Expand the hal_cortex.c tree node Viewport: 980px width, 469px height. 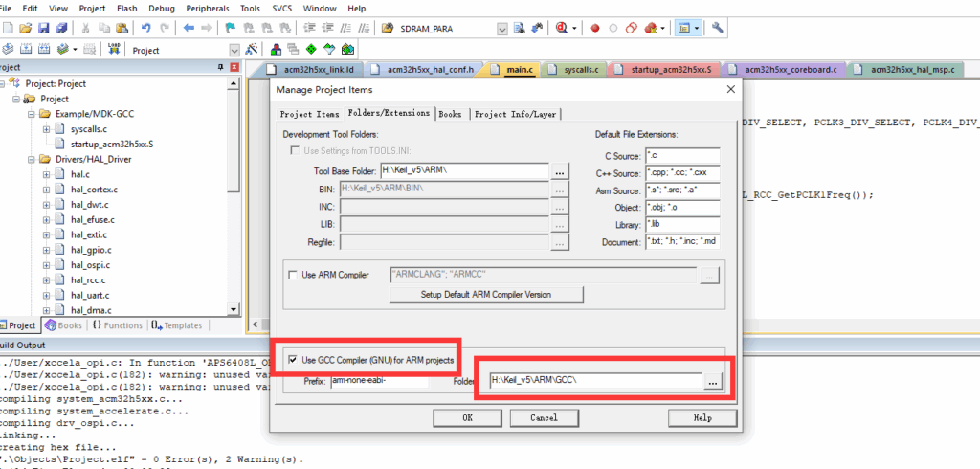pyautogui.click(x=46, y=190)
